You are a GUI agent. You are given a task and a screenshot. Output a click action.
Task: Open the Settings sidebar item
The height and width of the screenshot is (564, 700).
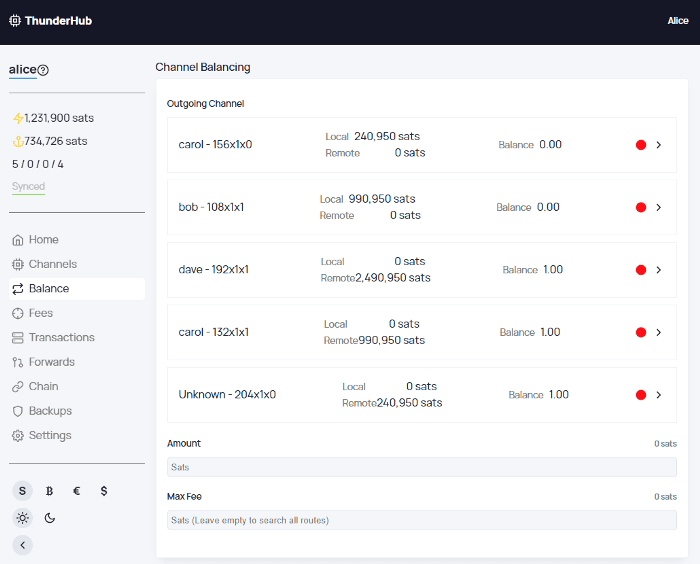point(77,435)
